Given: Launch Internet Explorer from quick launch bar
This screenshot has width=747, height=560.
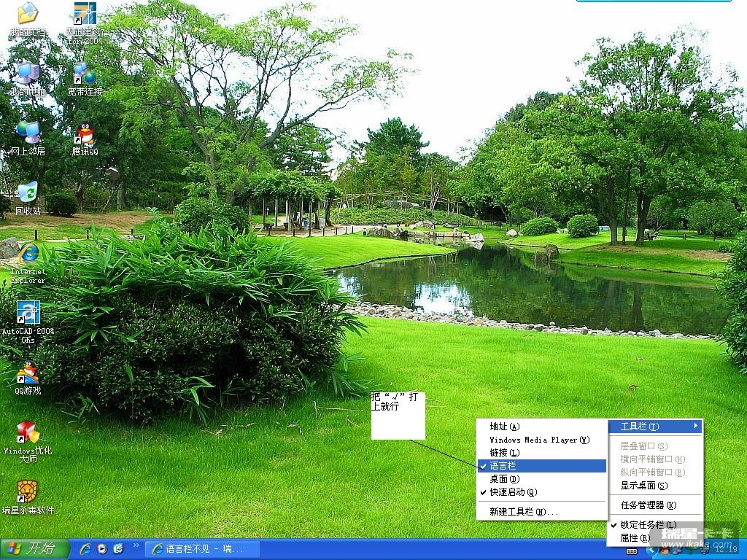Looking at the screenshot, I should coord(85,548).
